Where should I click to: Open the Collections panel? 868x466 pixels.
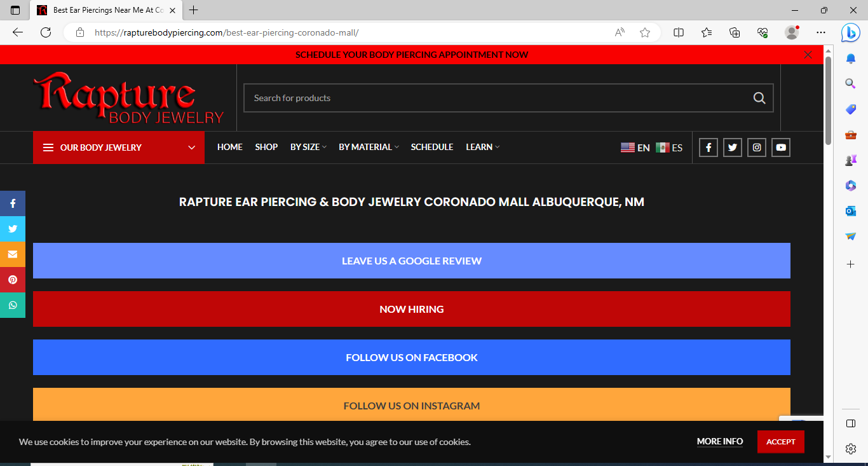pyautogui.click(x=735, y=32)
